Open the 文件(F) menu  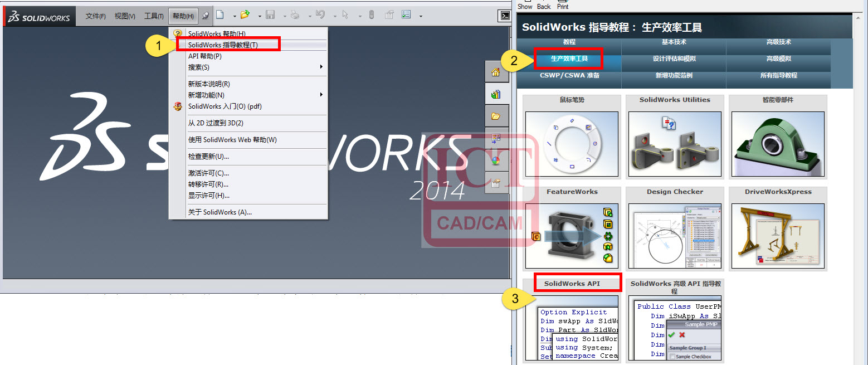[x=95, y=16]
